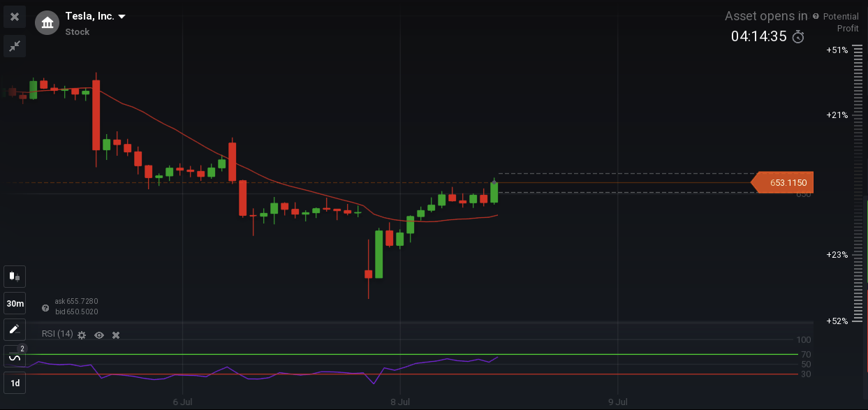Click the 'Asset opens in' label
The image size is (868, 410).
point(766,16)
